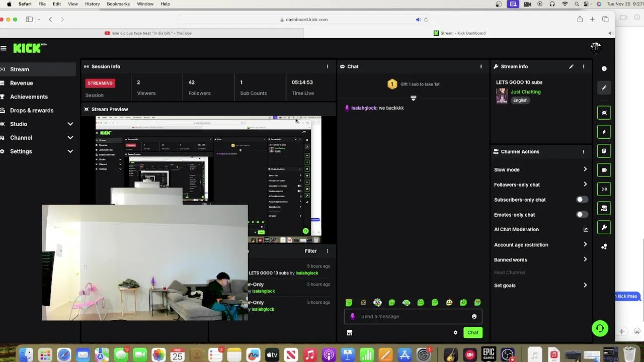This screenshot has width=644, height=362.
Task: Click in the Send a message field
Action: 414,316
